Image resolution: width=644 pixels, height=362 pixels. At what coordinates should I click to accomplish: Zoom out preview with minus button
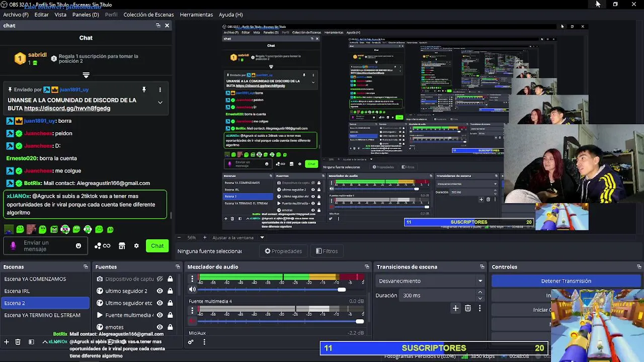coord(179,237)
